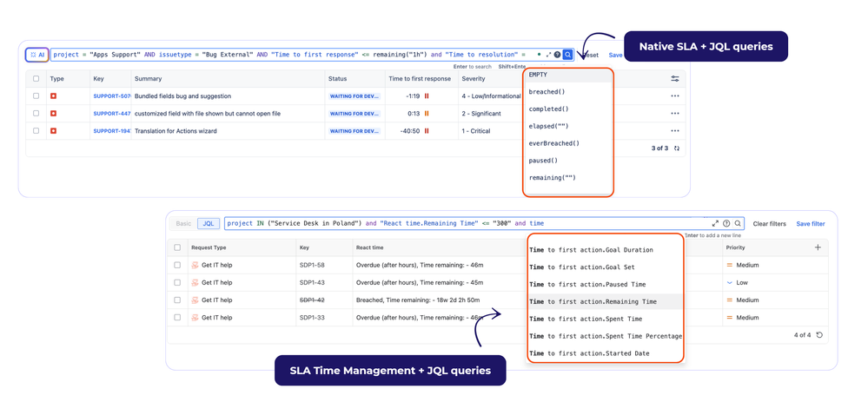Click the search magnifier in lower JQL bar
The width and height of the screenshot is (868, 402).
point(738,224)
